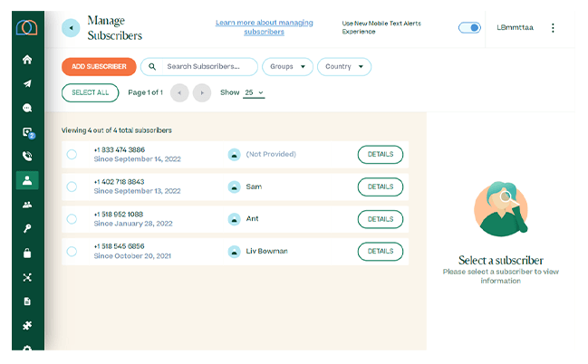Click phone number +1 402 718 8843
Viewport: 588px width, 364px height.
120,182
